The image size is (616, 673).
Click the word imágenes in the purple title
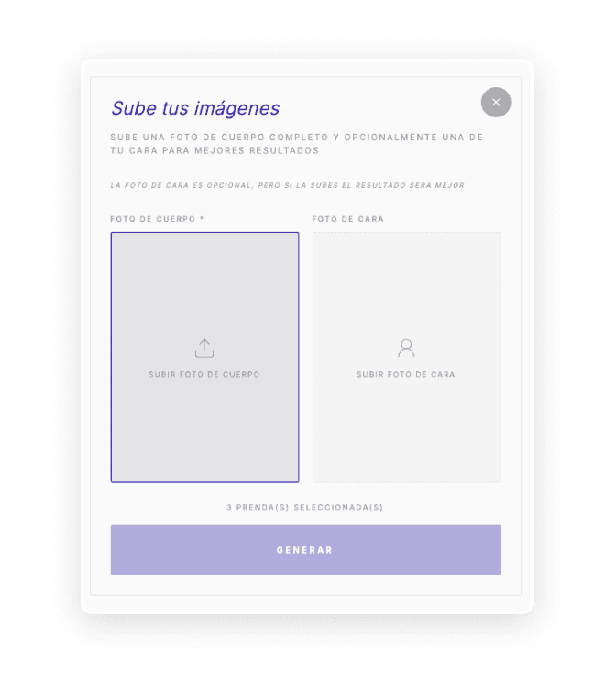click(x=236, y=109)
